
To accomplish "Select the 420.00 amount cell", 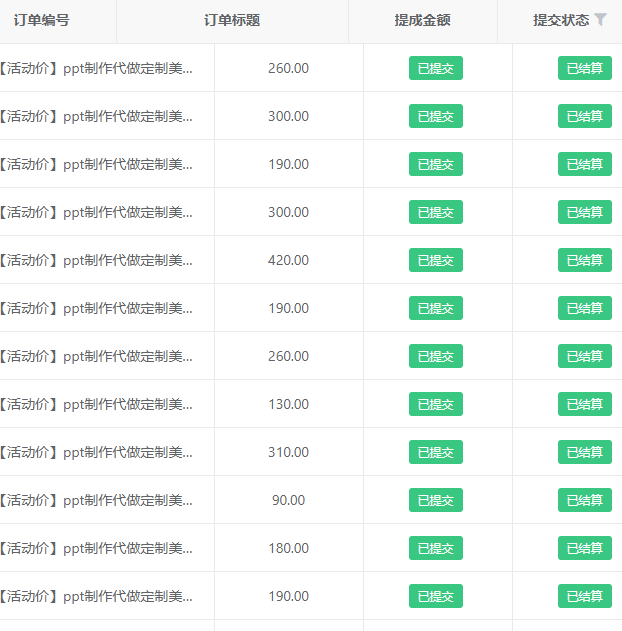I will point(288,260).
